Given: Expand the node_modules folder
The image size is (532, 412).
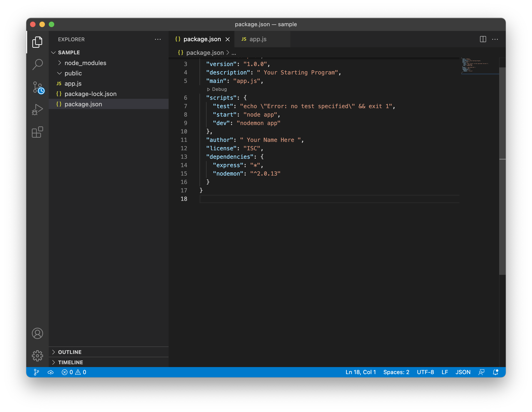Looking at the screenshot, I should coord(85,63).
